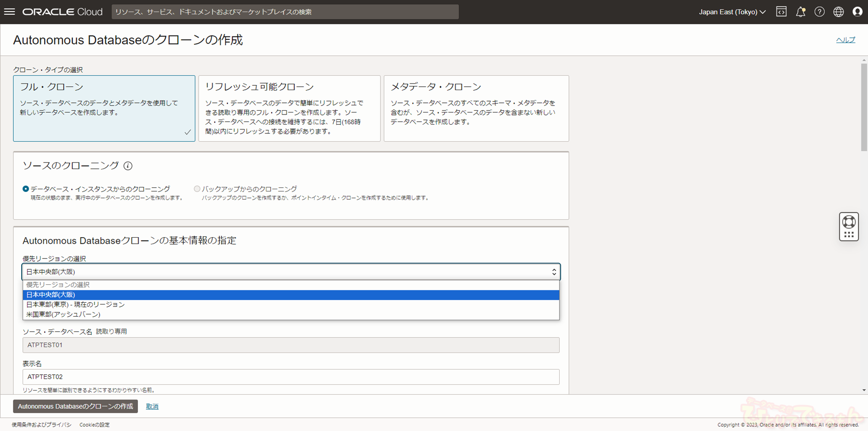
Task: Click the 表示名 field containing ATPTEST02
Action: coord(291,377)
